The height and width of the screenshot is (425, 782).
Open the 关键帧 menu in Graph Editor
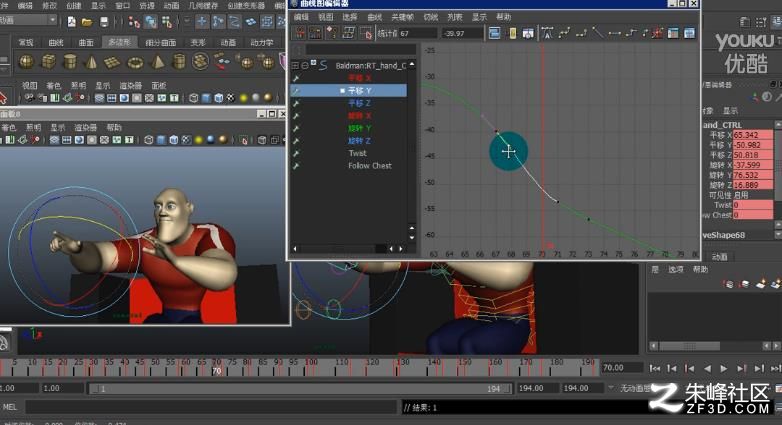coord(402,17)
